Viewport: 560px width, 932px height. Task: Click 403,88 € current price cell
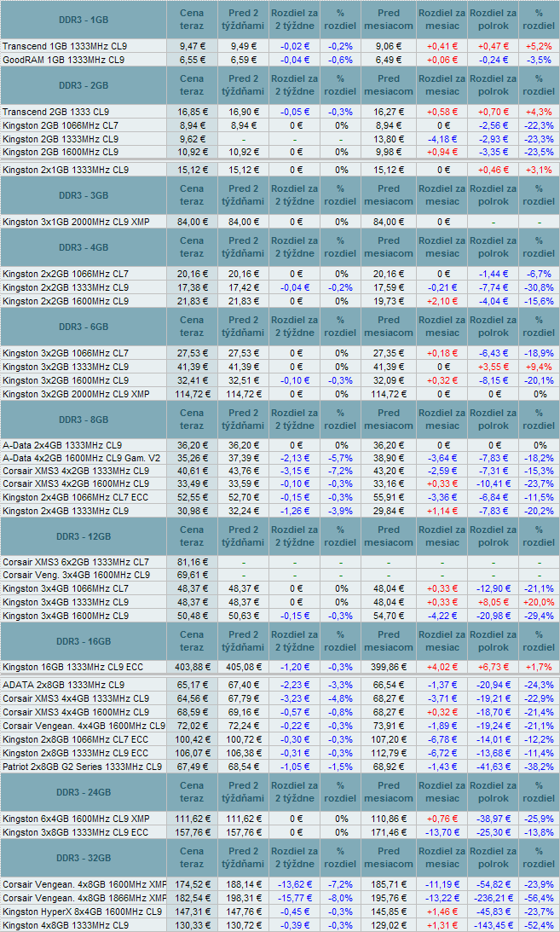(192, 668)
